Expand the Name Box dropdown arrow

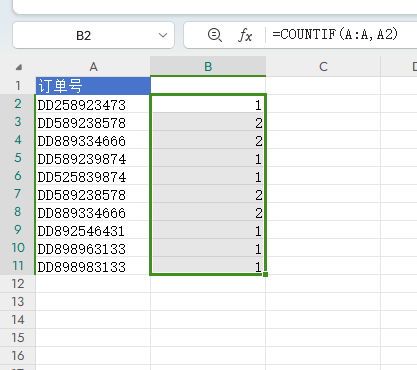click(163, 35)
